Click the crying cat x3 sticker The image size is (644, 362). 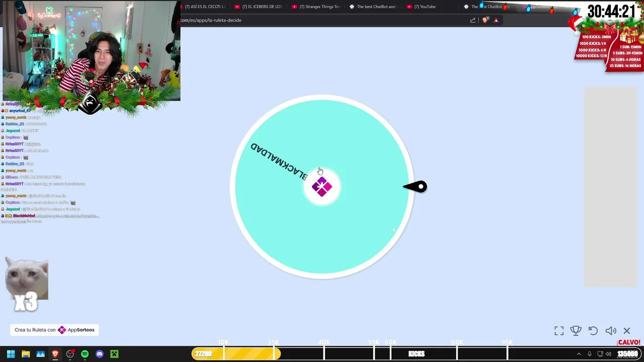27,285
